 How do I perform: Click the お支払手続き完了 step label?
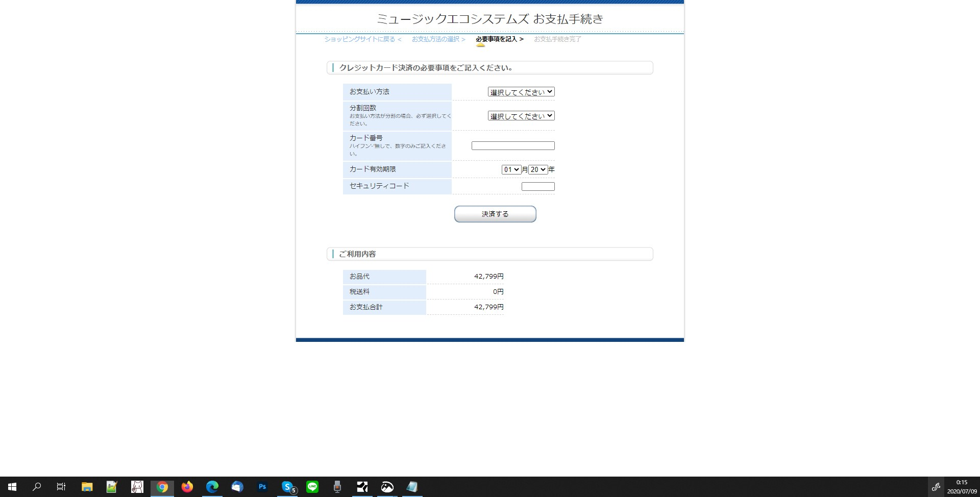(558, 39)
